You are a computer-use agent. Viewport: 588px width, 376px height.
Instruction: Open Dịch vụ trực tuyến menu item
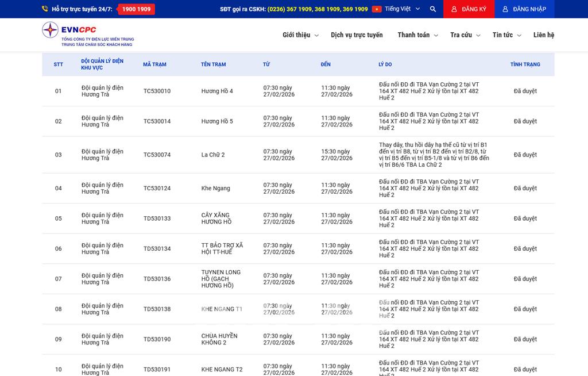tap(357, 35)
